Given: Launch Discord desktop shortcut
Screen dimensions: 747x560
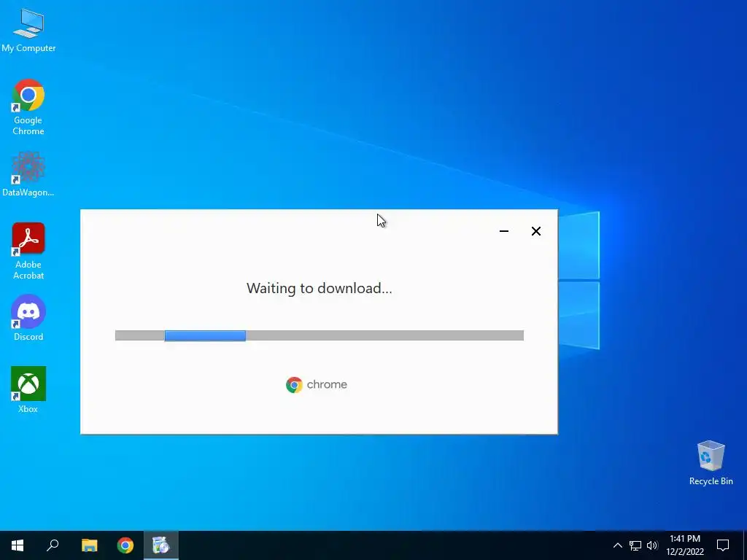Looking at the screenshot, I should point(28,318).
